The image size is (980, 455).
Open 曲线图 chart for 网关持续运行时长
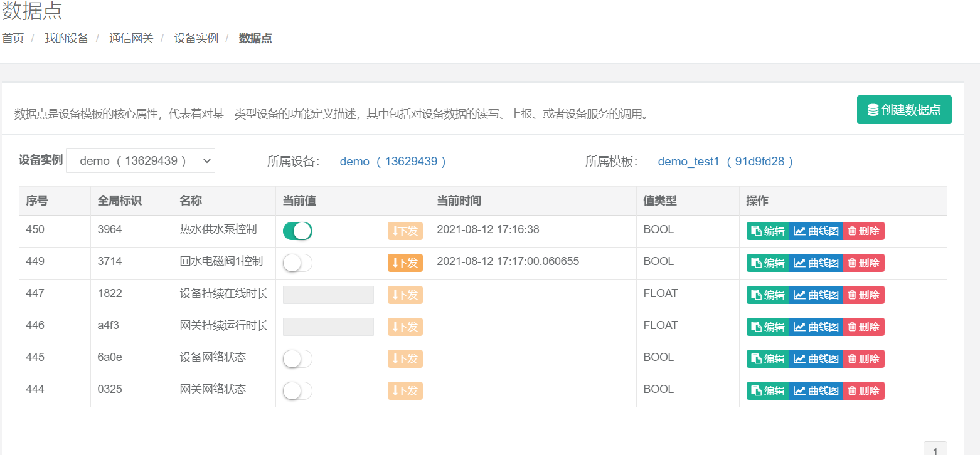click(816, 327)
